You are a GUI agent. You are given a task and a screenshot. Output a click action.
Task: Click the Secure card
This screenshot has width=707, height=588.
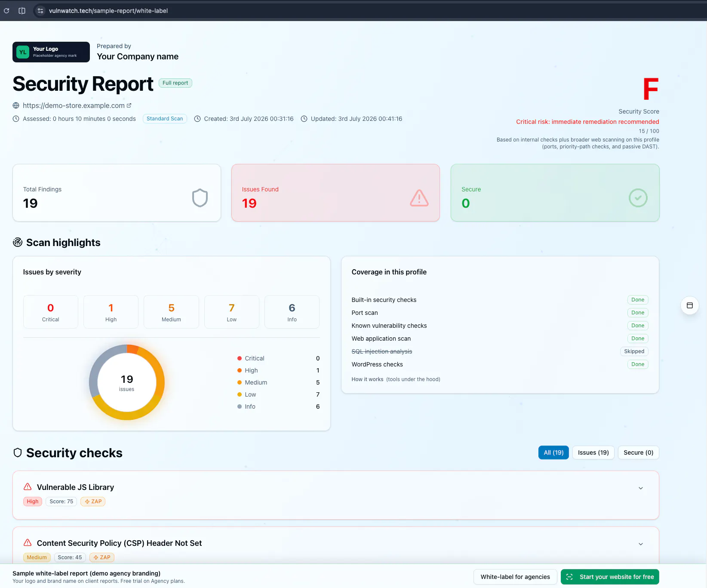pos(555,193)
